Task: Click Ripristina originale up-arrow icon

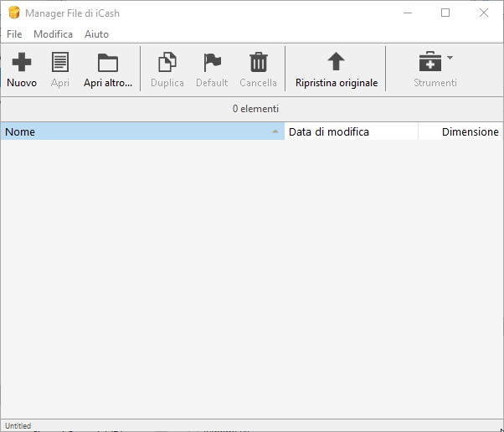Action: 336,61
